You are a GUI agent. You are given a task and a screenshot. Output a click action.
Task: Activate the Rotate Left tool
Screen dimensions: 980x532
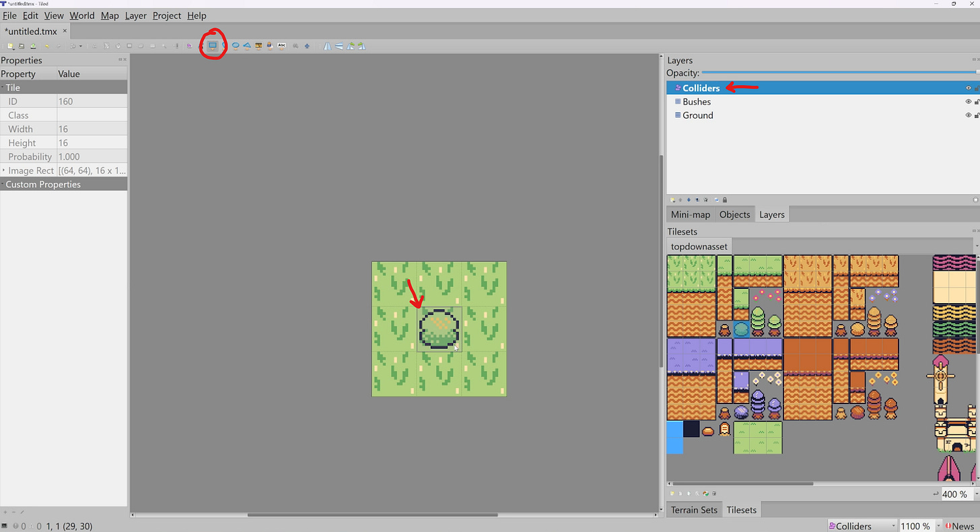tap(350, 46)
